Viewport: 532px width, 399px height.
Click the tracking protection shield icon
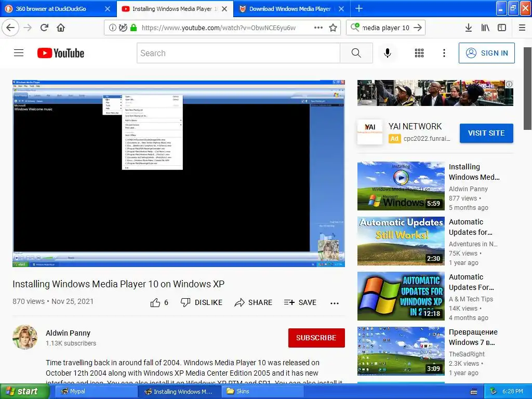pyautogui.click(x=123, y=28)
